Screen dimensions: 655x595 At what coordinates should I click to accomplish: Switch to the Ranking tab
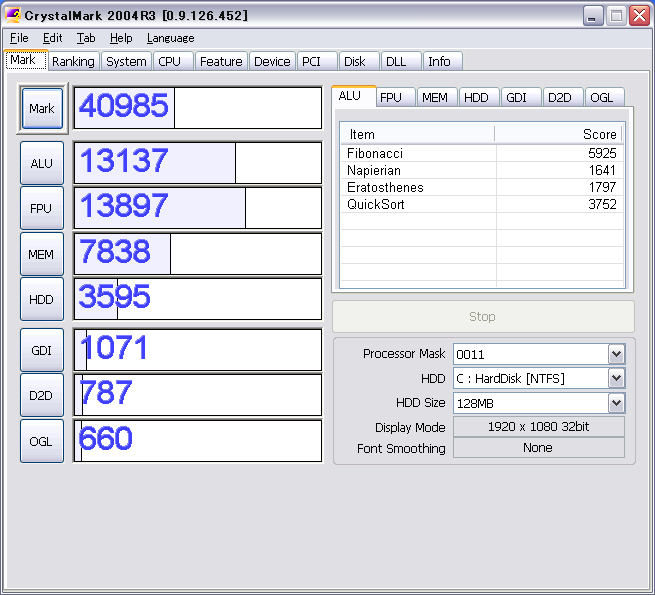[74, 61]
